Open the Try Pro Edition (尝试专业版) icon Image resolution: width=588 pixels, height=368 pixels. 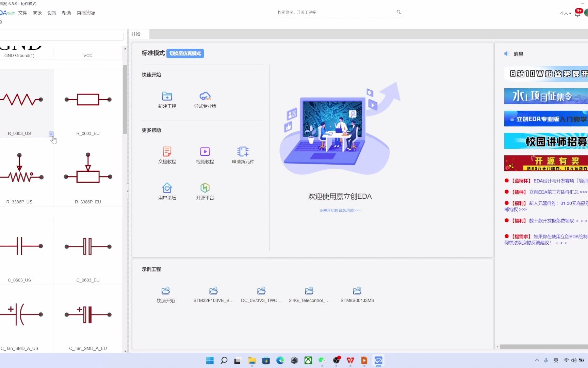(x=205, y=96)
